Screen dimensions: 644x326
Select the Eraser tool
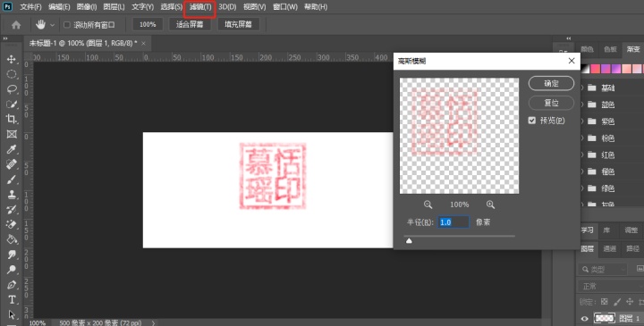(12, 225)
